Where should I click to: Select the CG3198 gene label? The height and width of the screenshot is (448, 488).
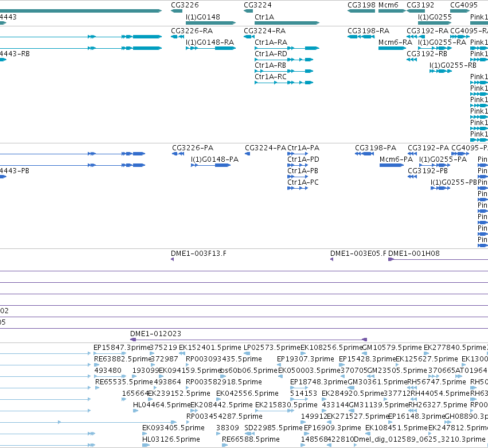(362, 5)
